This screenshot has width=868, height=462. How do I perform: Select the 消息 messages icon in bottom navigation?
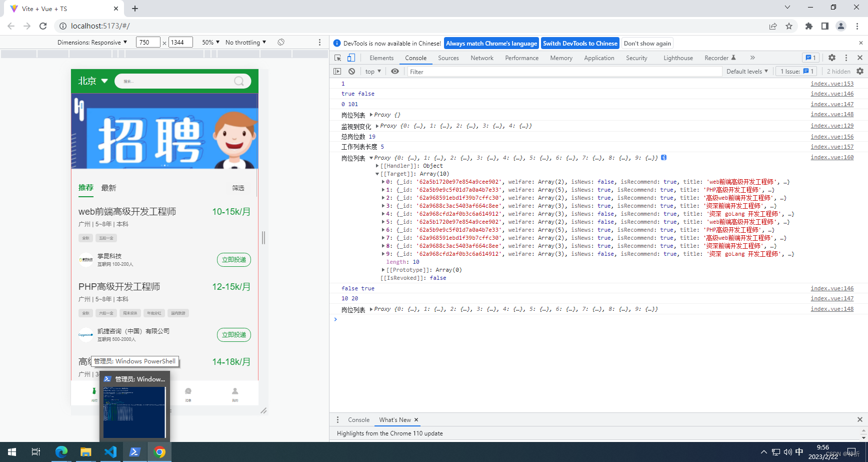tap(188, 393)
